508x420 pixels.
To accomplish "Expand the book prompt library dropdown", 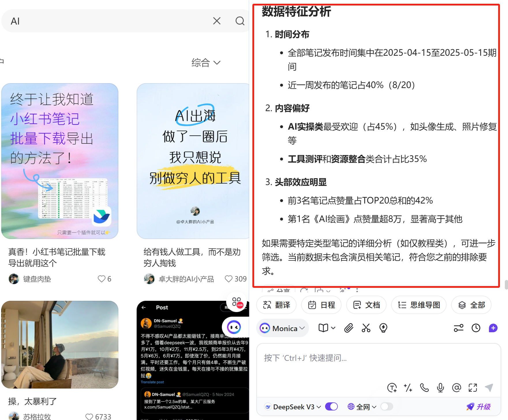I will pos(327,328).
